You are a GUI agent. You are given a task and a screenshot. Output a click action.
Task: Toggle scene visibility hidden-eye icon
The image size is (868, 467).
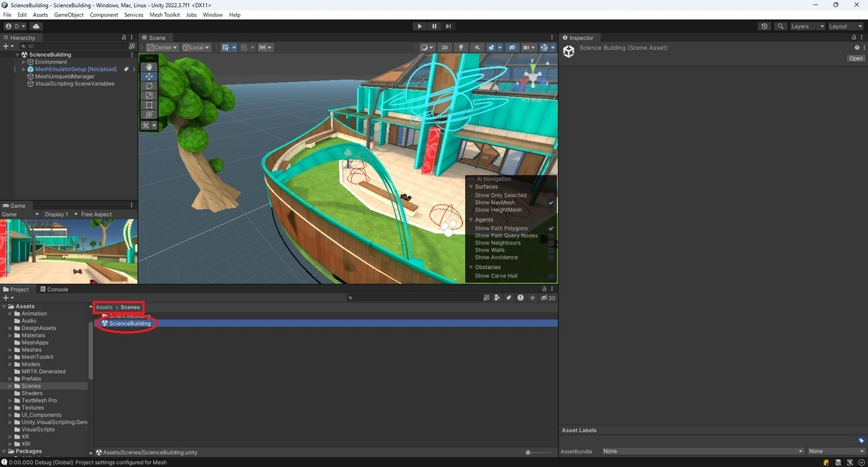[512, 47]
